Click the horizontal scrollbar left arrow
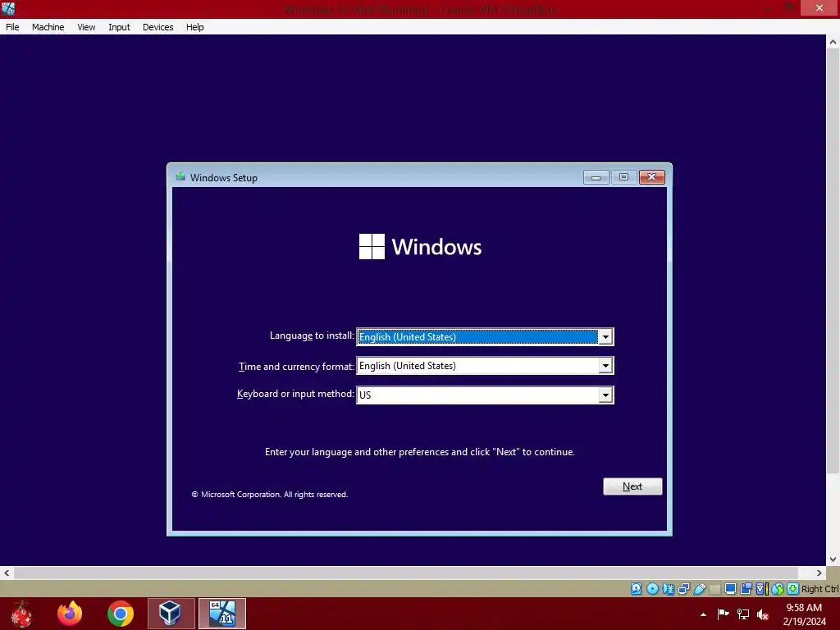840x630 pixels. tap(7, 573)
